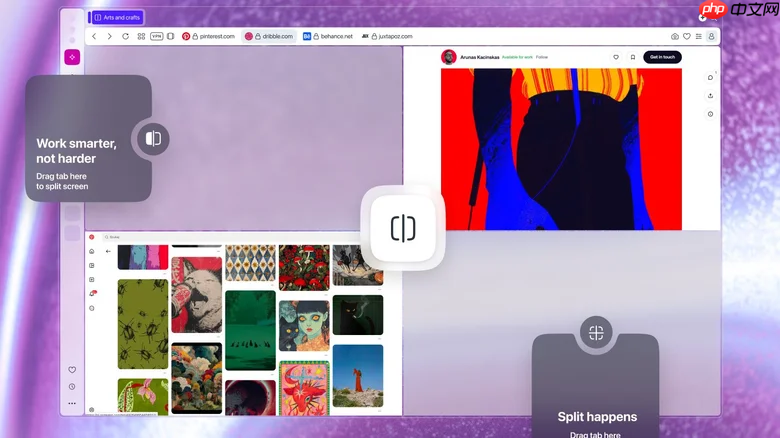Toggle the VPN badge in the toolbar
The height and width of the screenshot is (438, 780).
(157, 36)
